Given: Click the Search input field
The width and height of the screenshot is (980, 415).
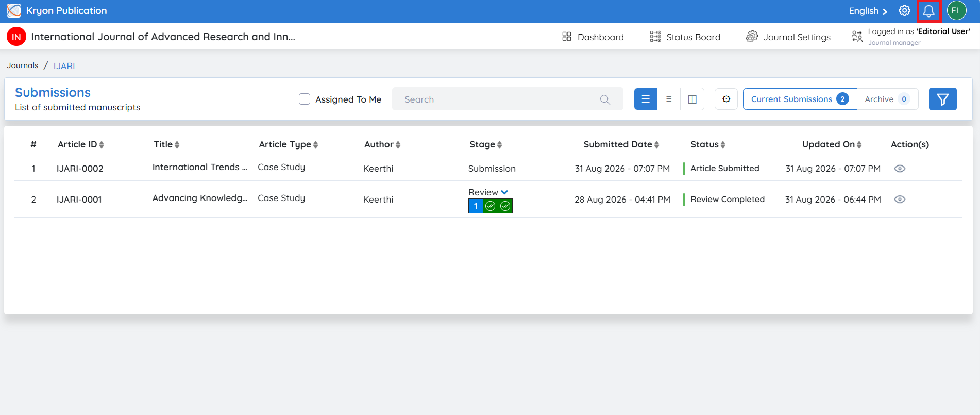Looking at the screenshot, I should (508, 99).
